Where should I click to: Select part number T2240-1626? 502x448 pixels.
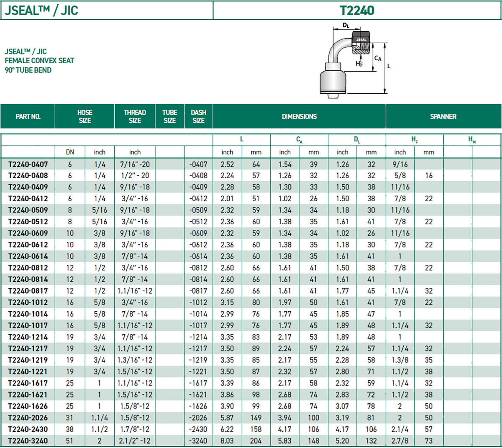(x=28, y=406)
